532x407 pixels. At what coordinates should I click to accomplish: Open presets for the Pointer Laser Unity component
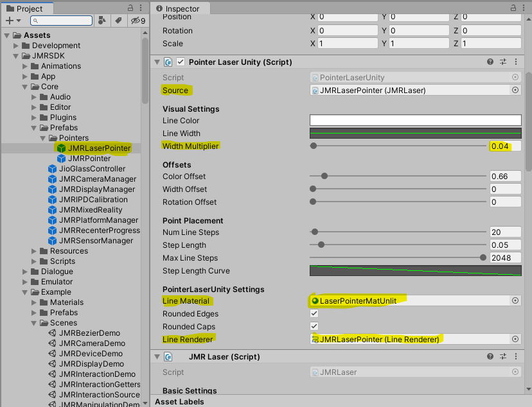click(504, 62)
